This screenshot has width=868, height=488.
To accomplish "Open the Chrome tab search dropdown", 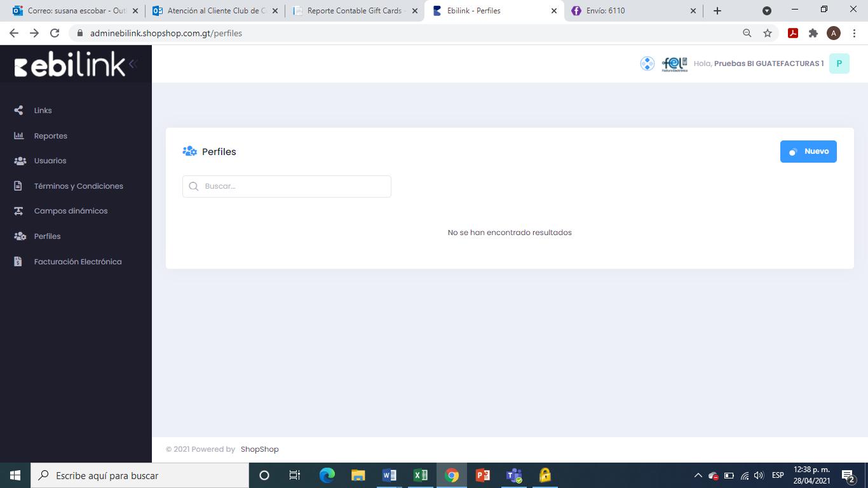I will pos(767,11).
